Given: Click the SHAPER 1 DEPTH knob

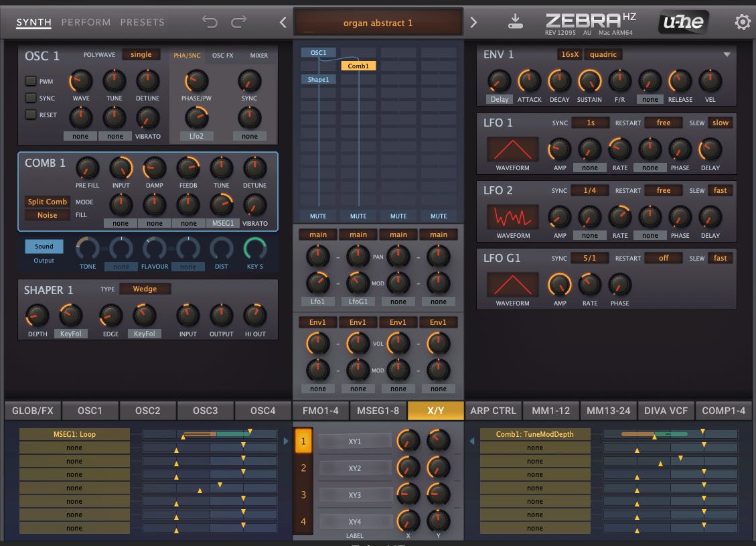Looking at the screenshot, I should pos(37,316).
